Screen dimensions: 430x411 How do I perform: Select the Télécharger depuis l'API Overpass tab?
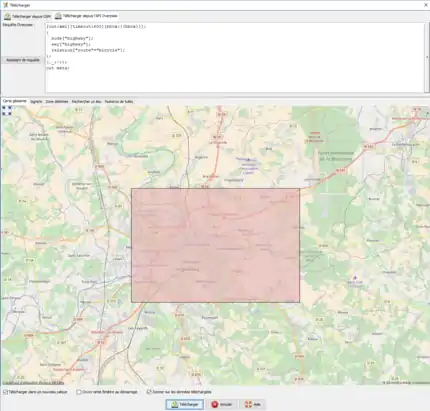[x=86, y=16]
